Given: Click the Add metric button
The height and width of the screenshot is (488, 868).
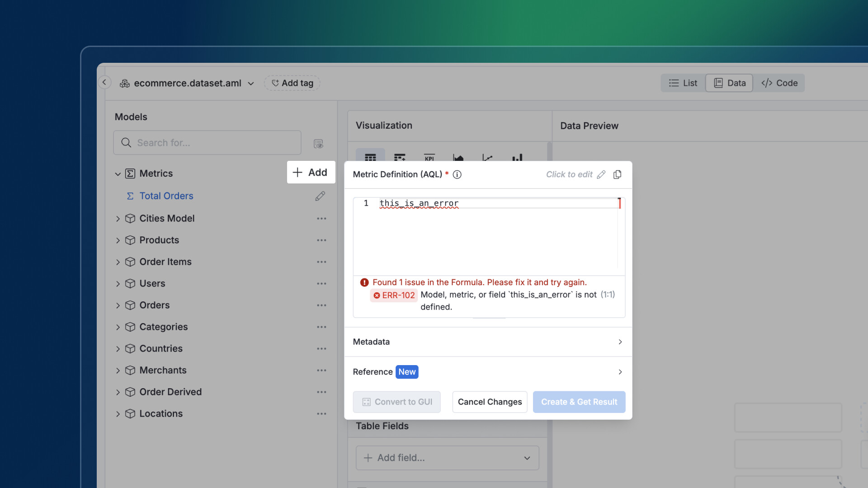Looking at the screenshot, I should click(311, 172).
